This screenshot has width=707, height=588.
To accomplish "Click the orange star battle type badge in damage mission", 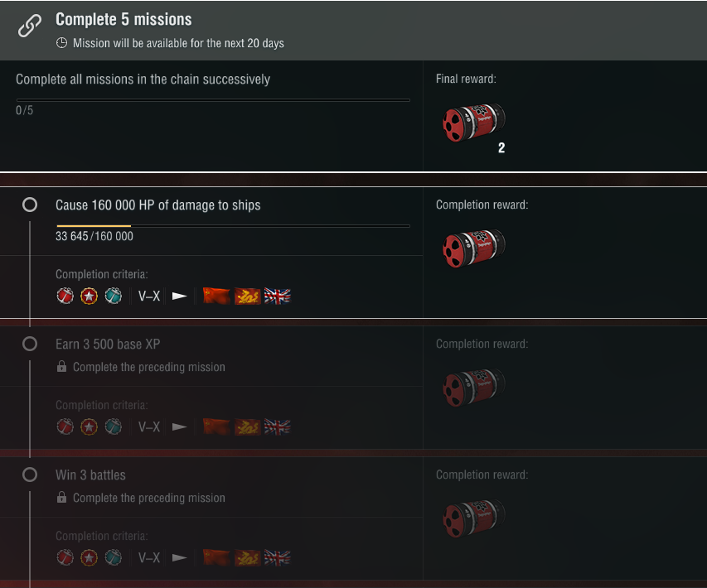I will 90,296.
